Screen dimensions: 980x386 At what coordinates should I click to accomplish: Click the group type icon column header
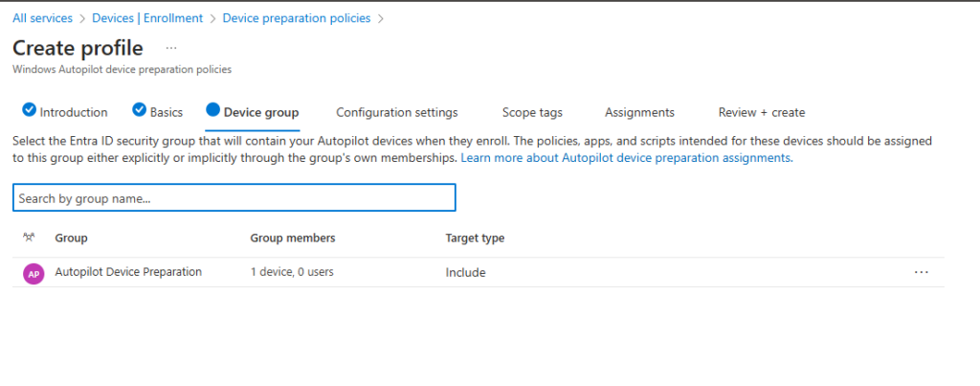tap(29, 238)
